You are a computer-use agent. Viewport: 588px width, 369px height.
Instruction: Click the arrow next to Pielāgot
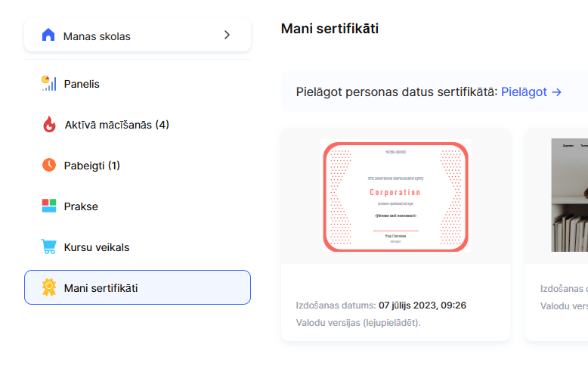[557, 92]
